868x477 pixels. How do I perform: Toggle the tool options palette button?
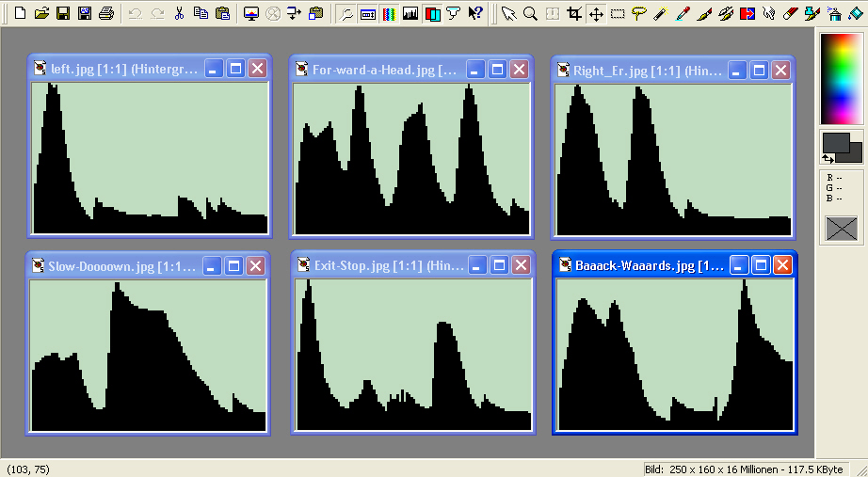click(367, 13)
